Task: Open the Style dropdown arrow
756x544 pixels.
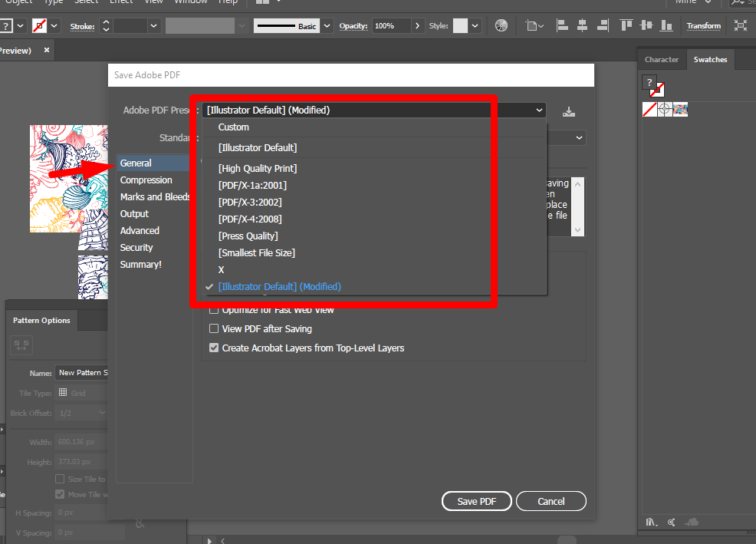Action: (x=475, y=25)
